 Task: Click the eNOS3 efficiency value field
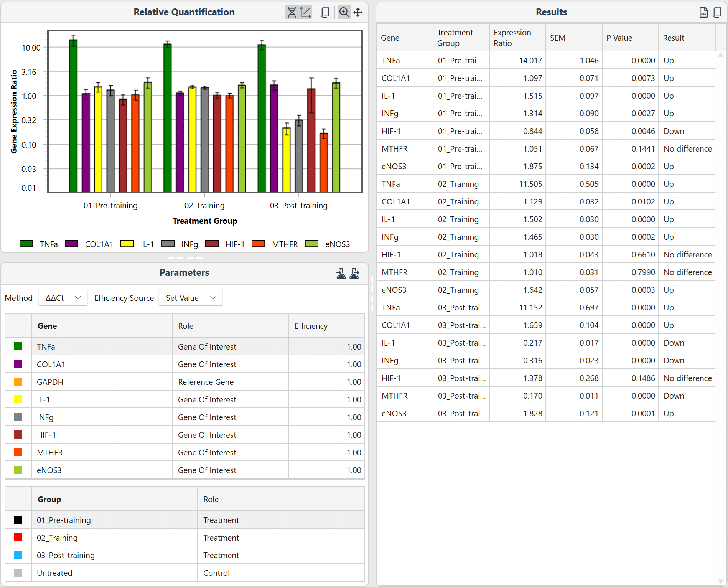(326, 470)
